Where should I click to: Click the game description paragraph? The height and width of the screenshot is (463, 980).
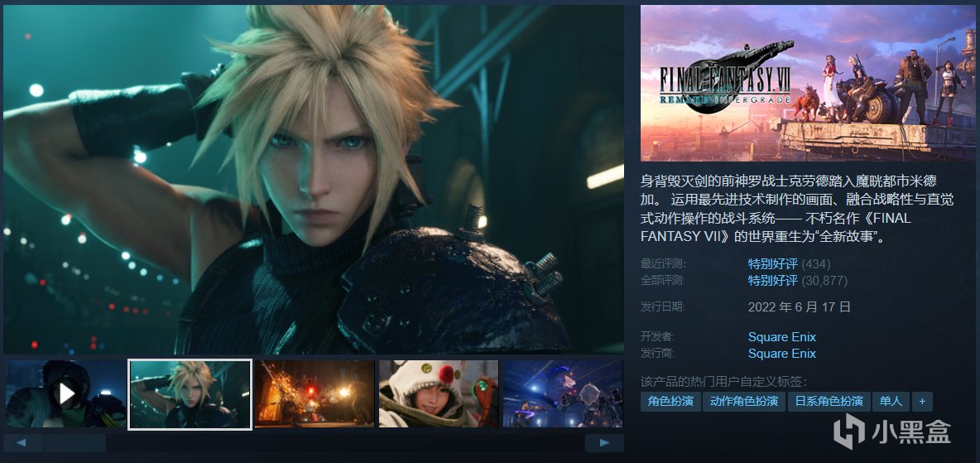(798, 209)
